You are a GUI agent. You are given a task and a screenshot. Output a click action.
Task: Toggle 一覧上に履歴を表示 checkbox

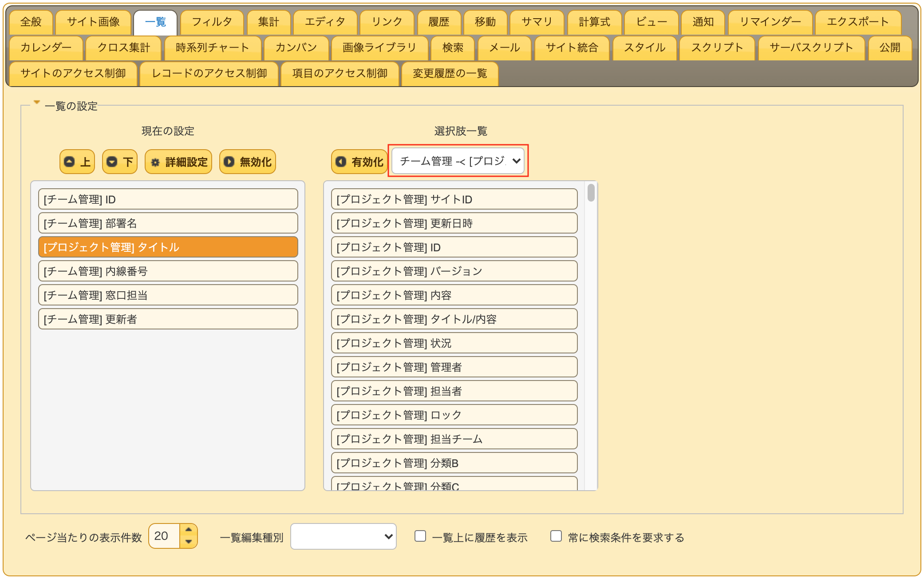coord(420,536)
